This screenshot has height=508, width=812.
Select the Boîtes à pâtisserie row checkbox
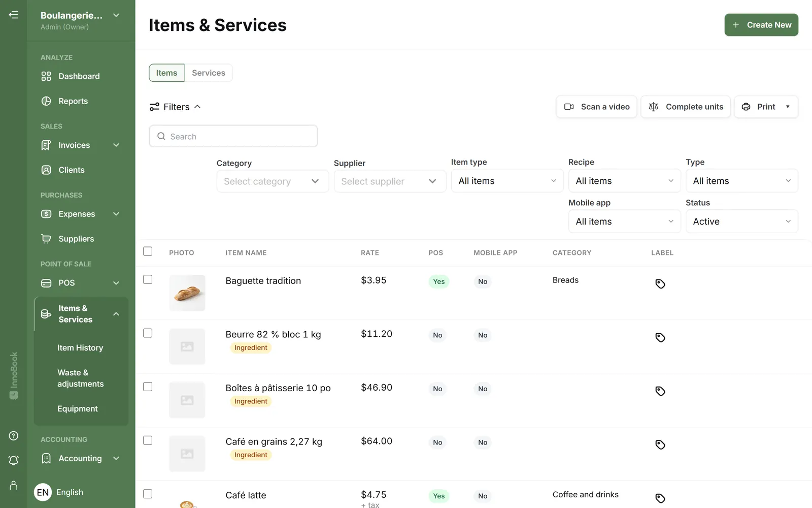click(x=148, y=387)
